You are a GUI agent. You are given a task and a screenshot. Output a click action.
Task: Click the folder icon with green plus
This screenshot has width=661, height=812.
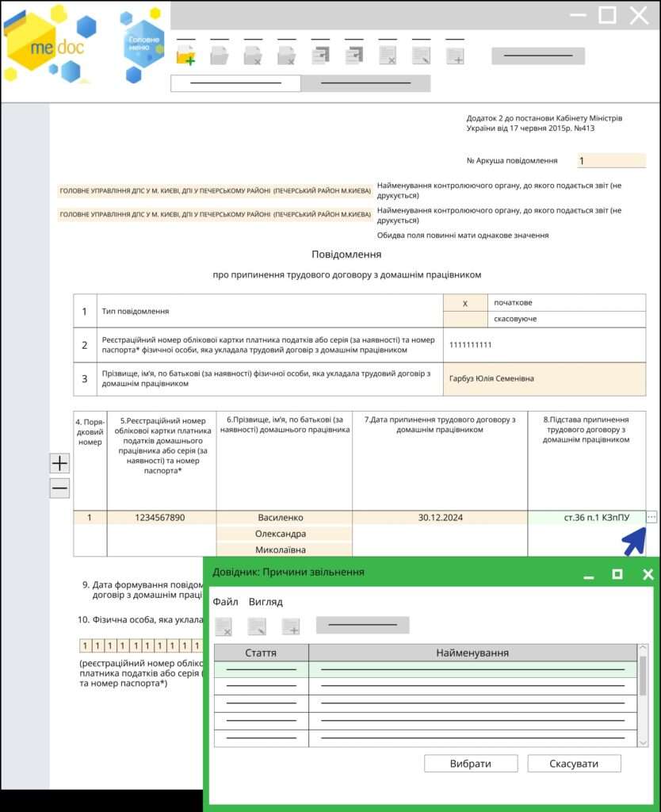point(185,56)
